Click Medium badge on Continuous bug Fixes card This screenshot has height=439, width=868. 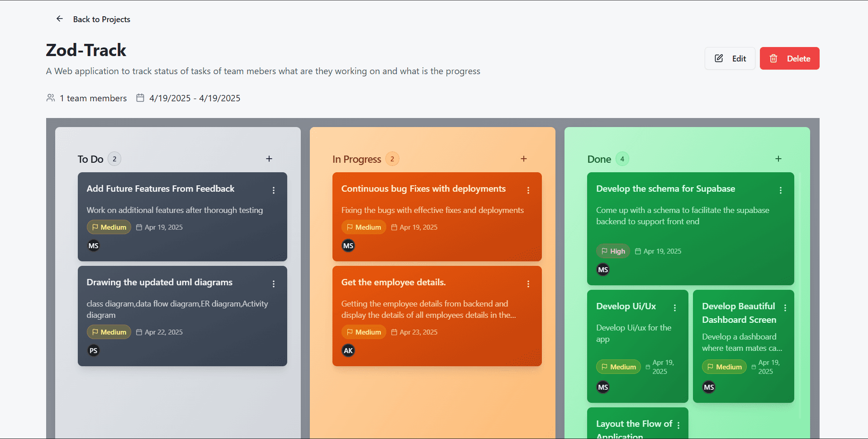click(364, 227)
